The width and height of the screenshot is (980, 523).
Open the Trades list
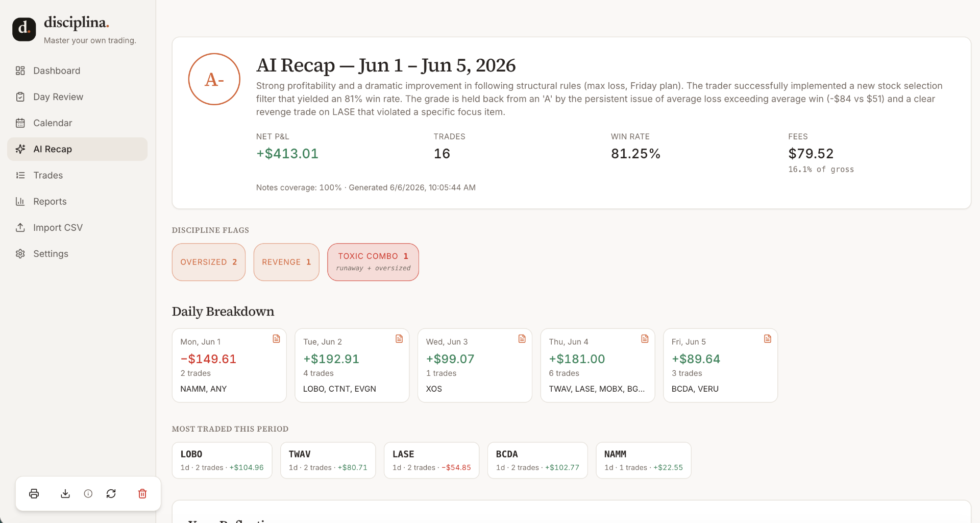click(x=77, y=175)
